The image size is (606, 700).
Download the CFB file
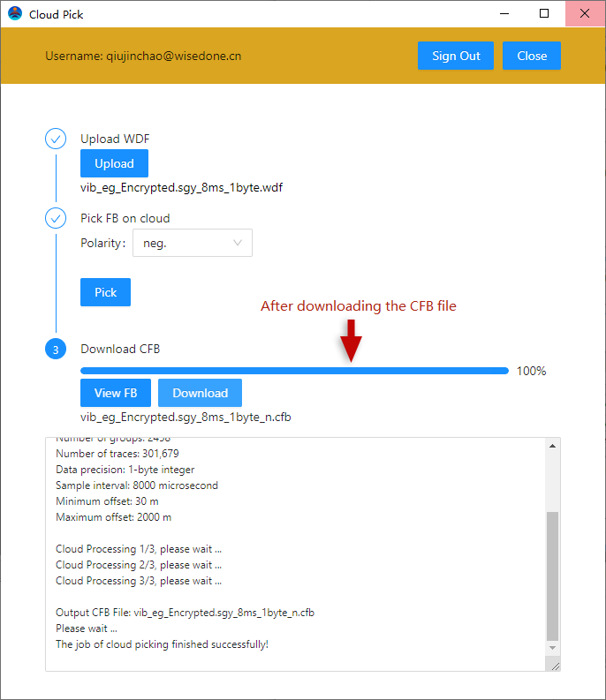point(200,393)
